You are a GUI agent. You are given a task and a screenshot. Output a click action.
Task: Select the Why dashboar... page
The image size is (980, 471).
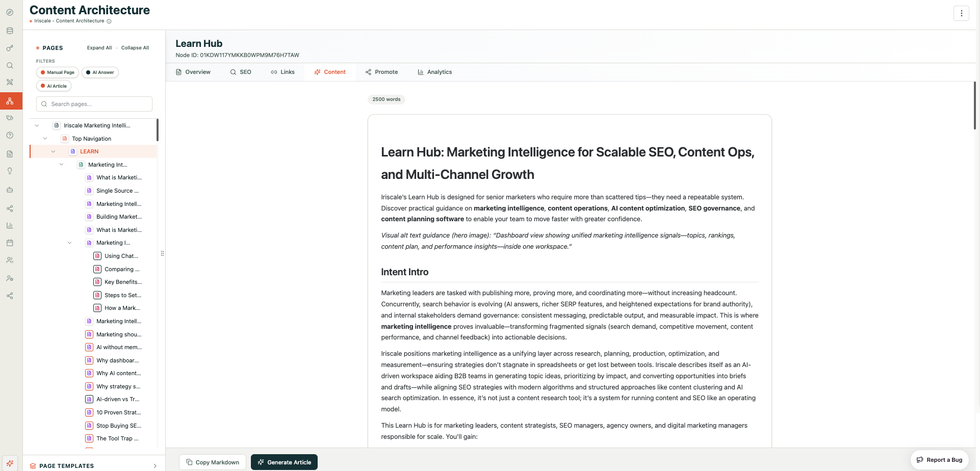(x=117, y=360)
